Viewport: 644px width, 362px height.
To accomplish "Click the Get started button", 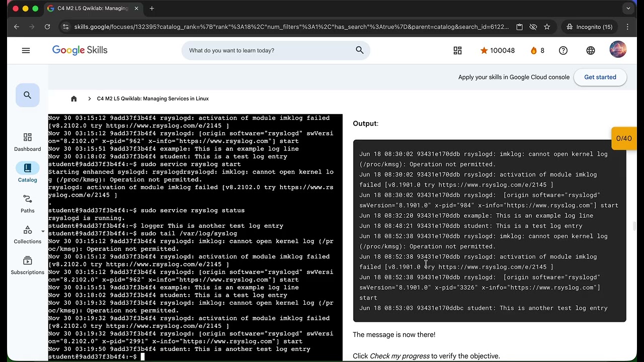I will click(x=600, y=77).
